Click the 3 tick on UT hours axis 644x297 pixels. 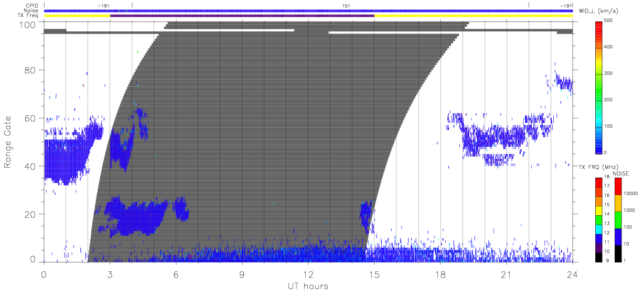pyautogui.click(x=110, y=274)
